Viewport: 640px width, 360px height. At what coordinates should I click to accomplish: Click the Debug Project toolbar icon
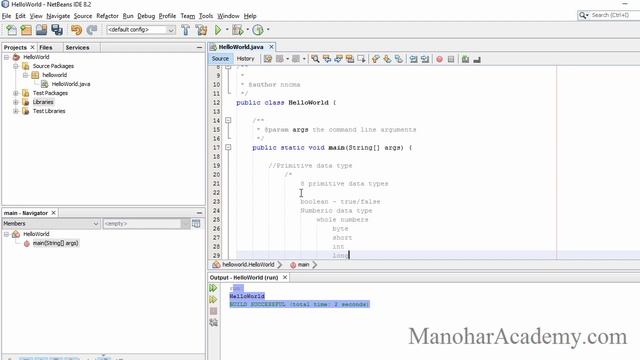(237, 30)
